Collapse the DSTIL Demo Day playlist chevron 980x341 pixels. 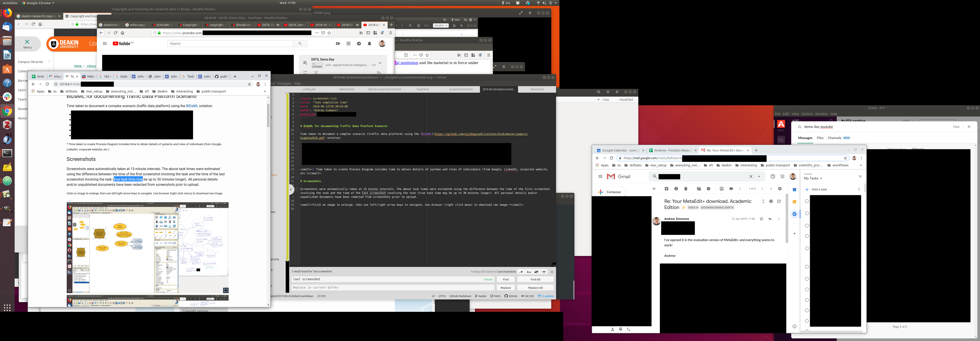(380, 63)
